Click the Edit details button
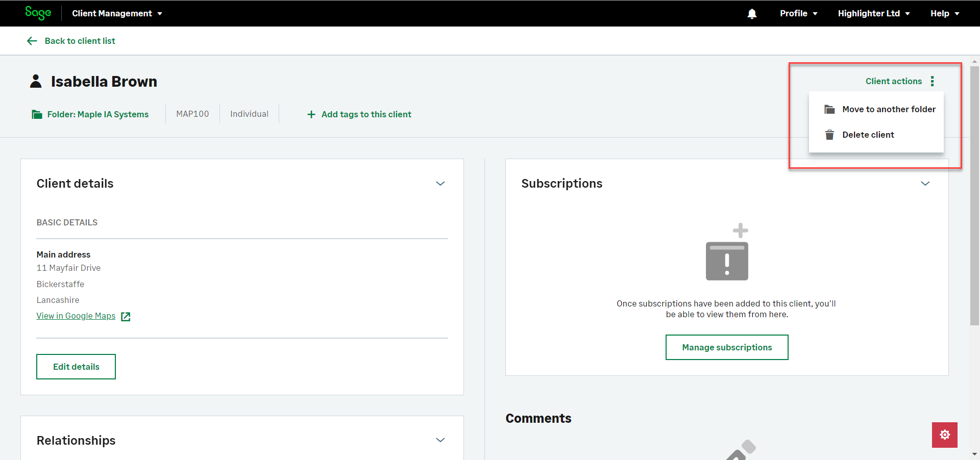980x460 pixels. pos(76,367)
